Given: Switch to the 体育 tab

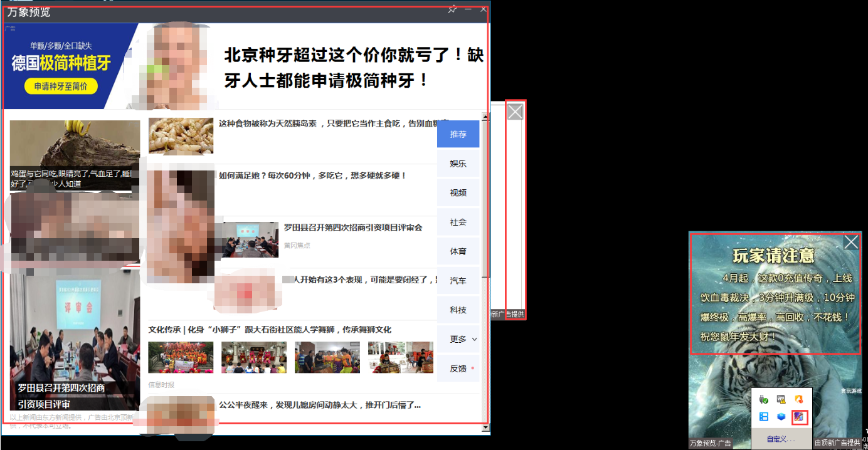Looking at the screenshot, I should click(x=458, y=251).
